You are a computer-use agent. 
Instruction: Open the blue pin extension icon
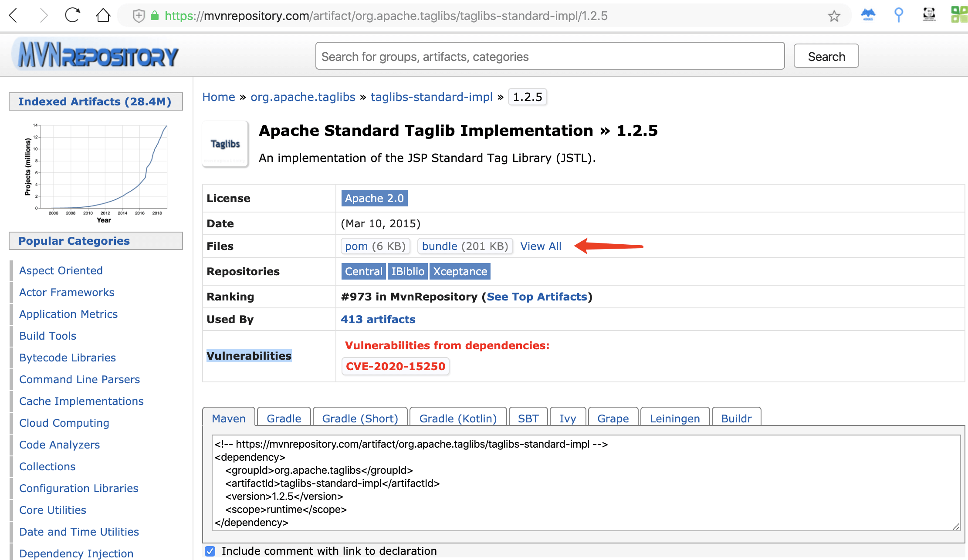(x=898, y=15)
